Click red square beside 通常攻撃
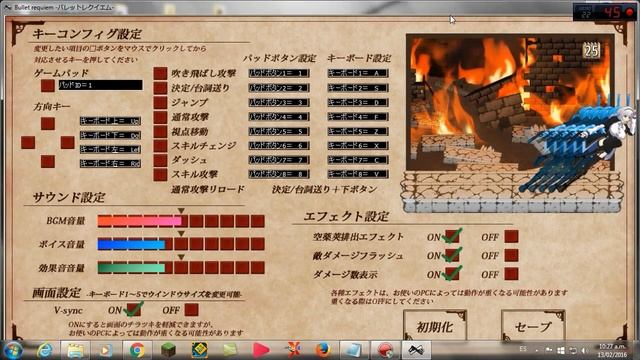The width and height of the screenshot is (640, 360). click(x=160, y=117)
